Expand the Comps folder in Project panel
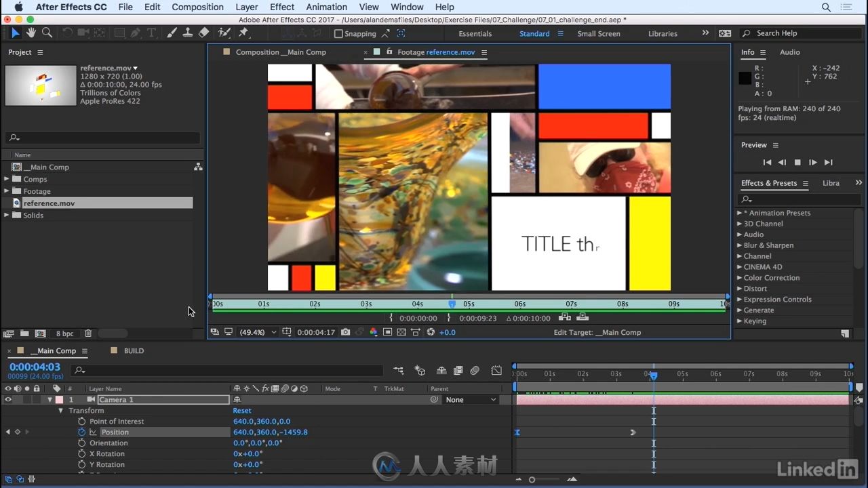Screen dimensions: 868x488 (x=7, y=179)
